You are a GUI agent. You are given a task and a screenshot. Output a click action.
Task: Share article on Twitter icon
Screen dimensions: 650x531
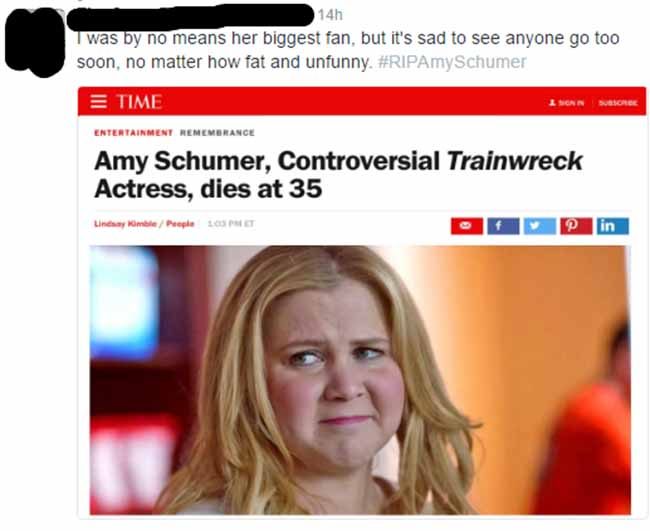pos(540,226)
